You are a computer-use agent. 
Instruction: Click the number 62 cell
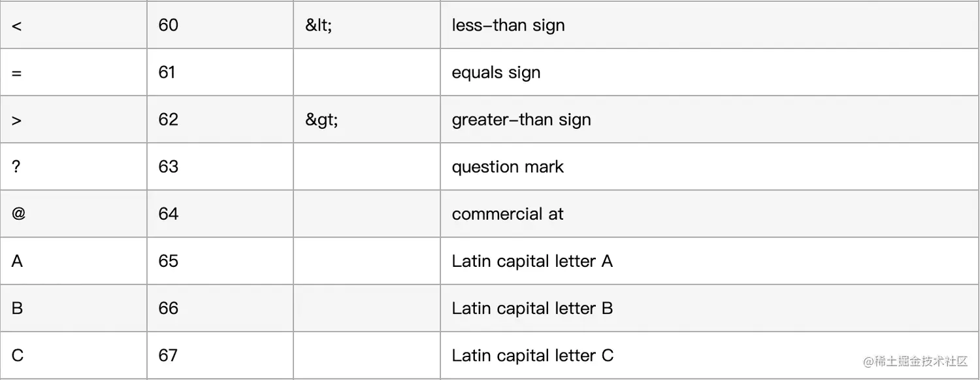pos(169,120)
